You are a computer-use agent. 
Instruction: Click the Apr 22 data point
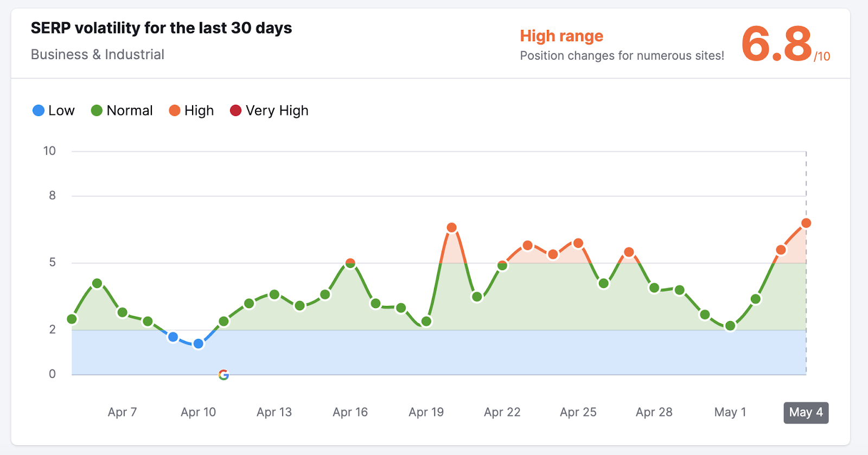(502, 266)
